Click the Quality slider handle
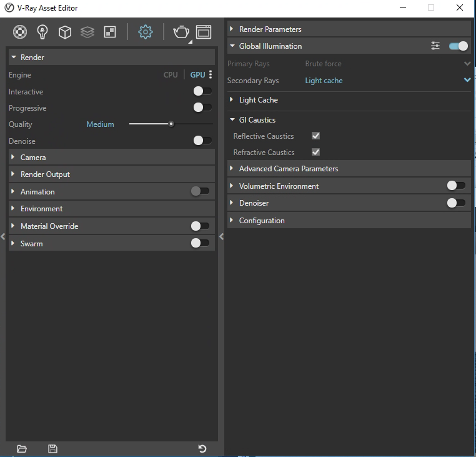 click(171, 124)
